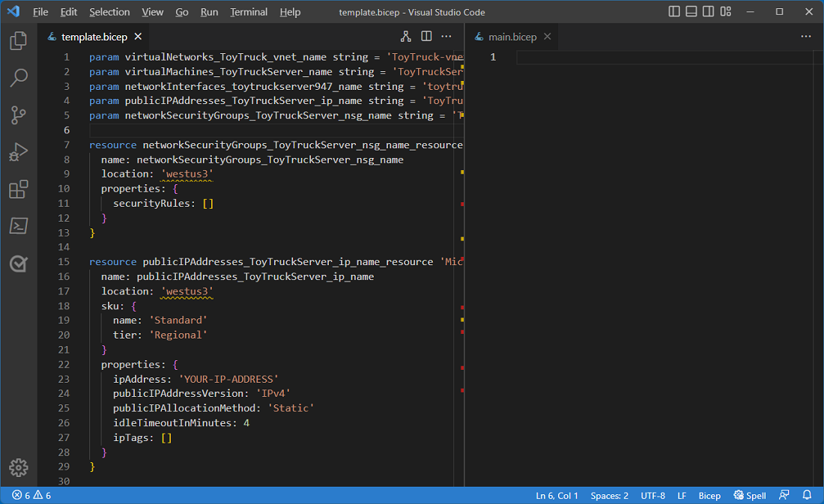Open the checkmark activity bar icon above the gear
This screenshot has width=824, height=504.
19,264
